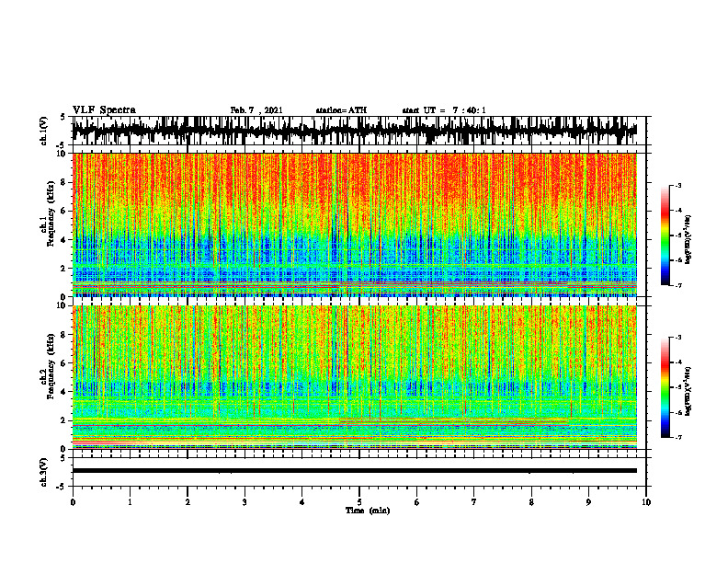
Task: Click the "0" tick on the time axis
Action: click(x=73, y=502)
